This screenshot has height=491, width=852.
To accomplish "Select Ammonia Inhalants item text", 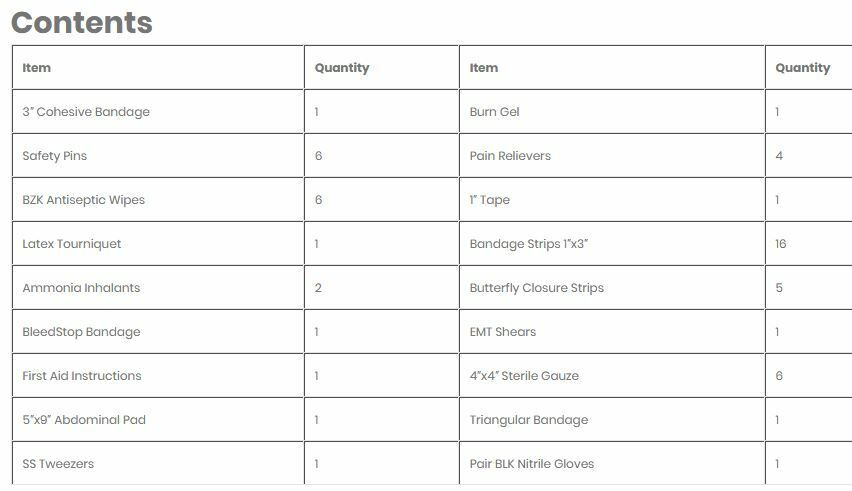I will (81, 288).
